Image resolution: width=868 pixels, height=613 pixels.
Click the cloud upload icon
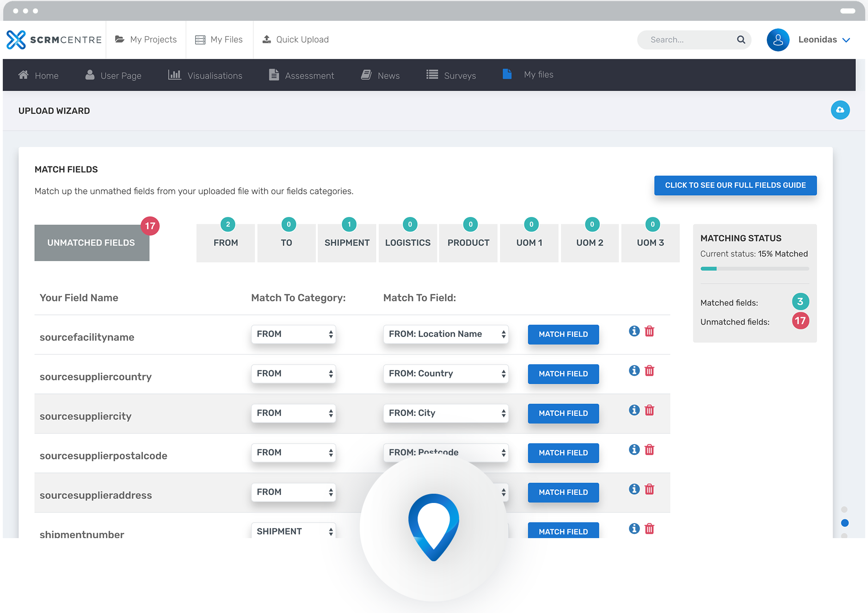coord(840,110)
